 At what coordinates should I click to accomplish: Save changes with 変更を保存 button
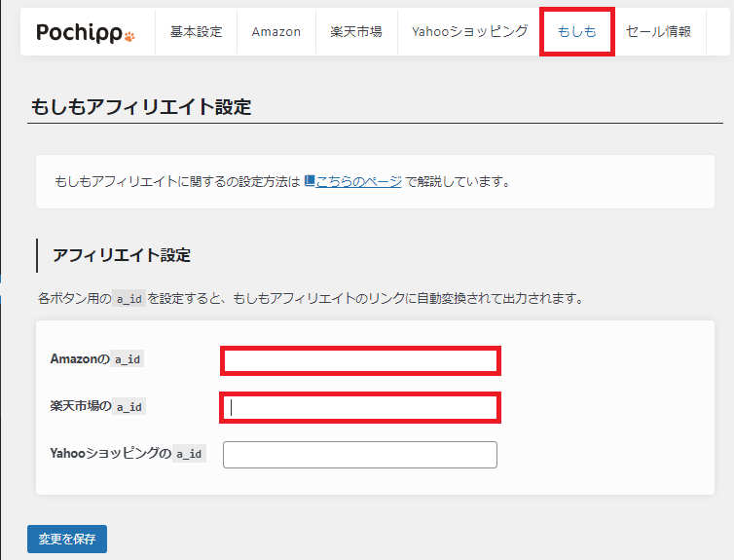pyautogui.click(x=67, y=539)
